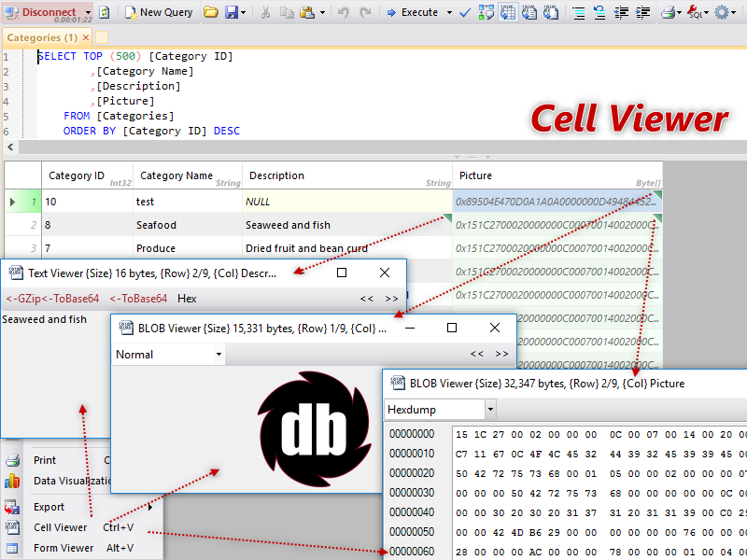
Task: Click the redo arrow icon
Action: pos(365,13)
